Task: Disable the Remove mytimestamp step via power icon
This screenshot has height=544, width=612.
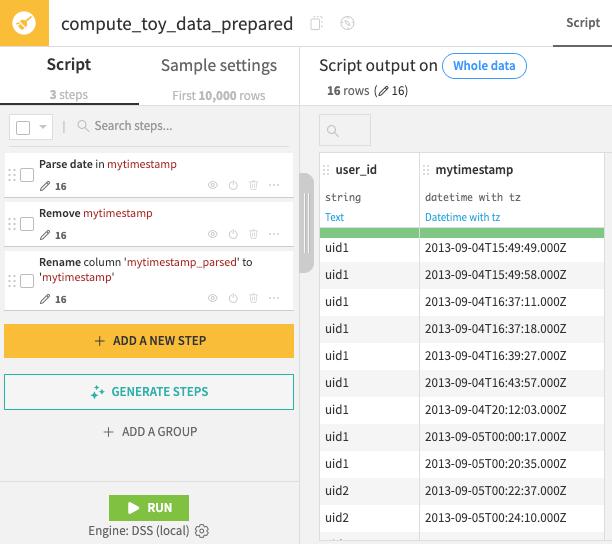Action: [x=233, y=235]
